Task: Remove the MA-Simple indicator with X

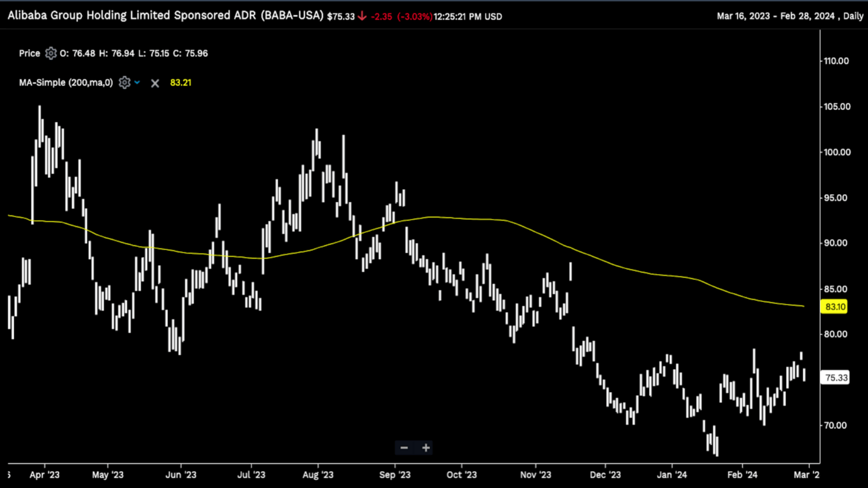Action: (155, 83)
